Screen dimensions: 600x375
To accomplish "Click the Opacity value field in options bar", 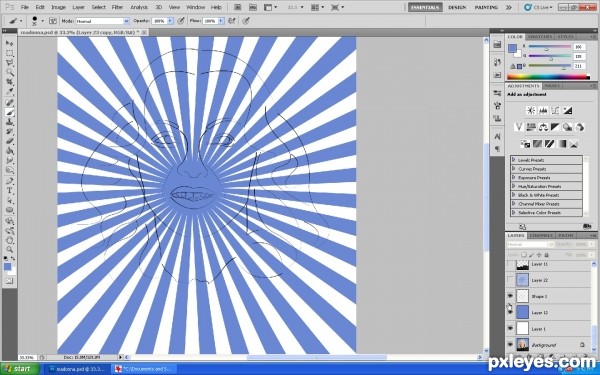I will (159, 21).
